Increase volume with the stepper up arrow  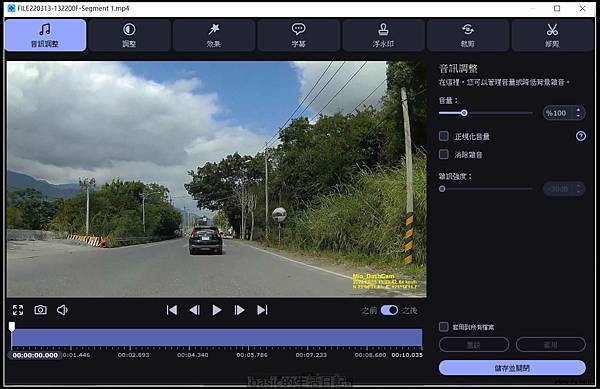(x=579, y=109)
